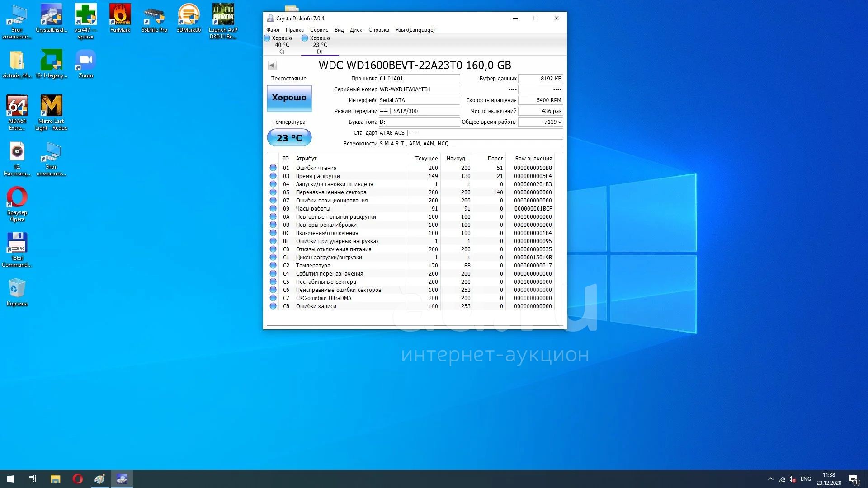Launch the FurMark desktop icon

[120, 18]
